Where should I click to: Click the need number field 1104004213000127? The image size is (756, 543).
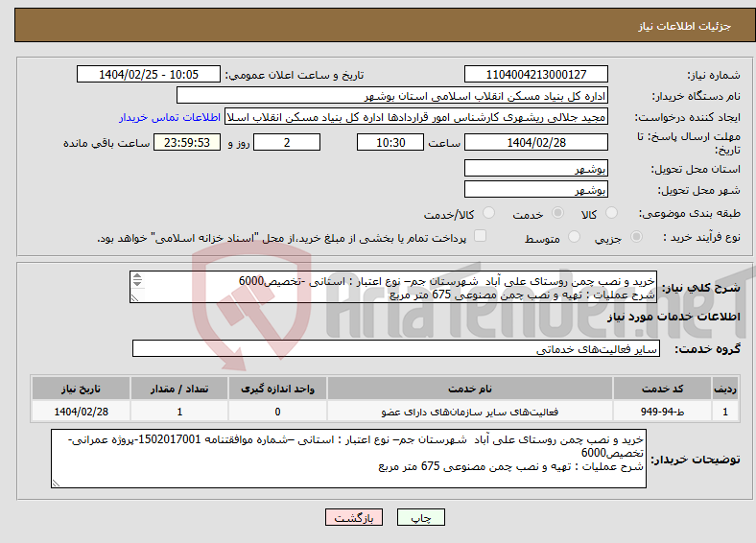click(535, 74)
